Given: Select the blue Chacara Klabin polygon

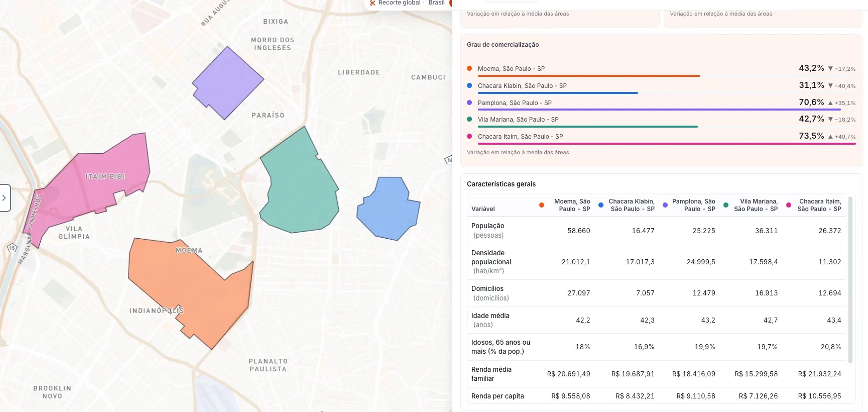Looking at the screenshot, I should click(x=389, y=209).
